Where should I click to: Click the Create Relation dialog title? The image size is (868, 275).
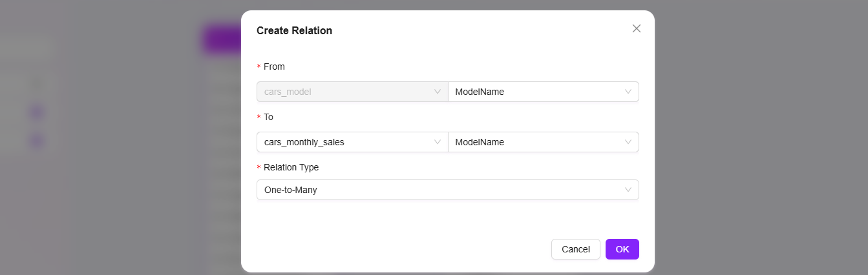295,30
